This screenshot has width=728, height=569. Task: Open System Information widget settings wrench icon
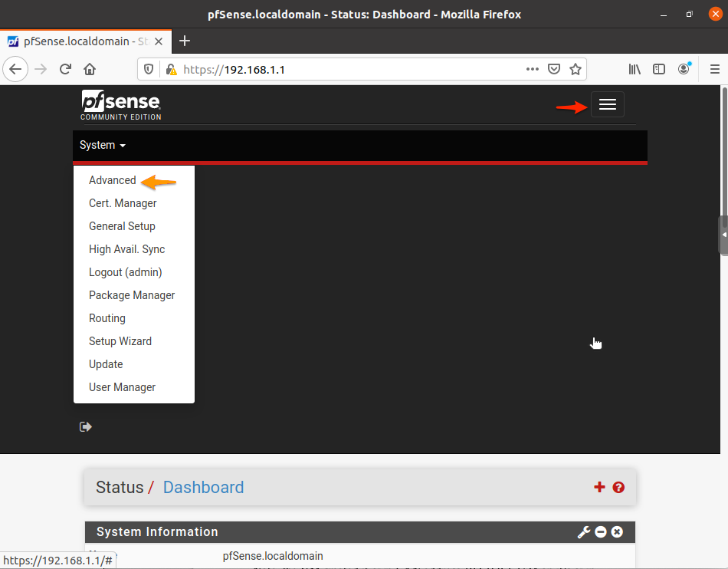tap(584, 531)
